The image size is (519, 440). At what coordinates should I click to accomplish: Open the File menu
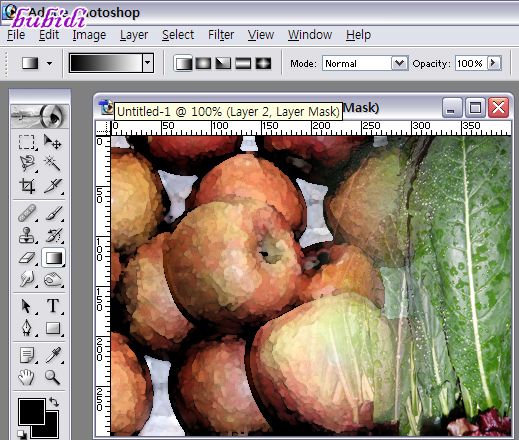pyautogui.click(x=16, y=35)
